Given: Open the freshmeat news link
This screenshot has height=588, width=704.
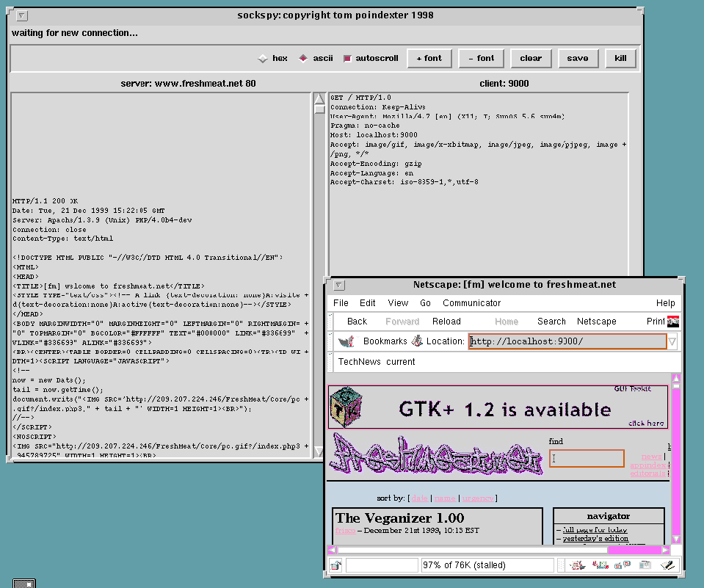Looking at the screenshot, I should coord(651,457).
